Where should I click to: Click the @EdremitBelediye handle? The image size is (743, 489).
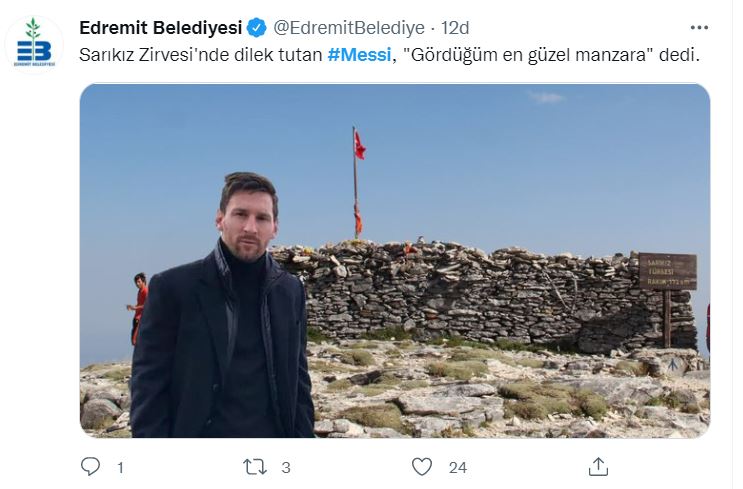(x=349, y=28)
